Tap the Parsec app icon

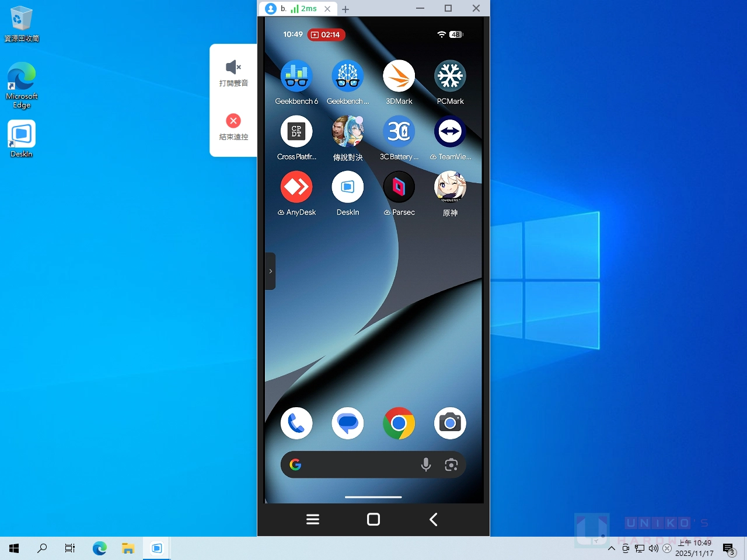tap(399, 187)
